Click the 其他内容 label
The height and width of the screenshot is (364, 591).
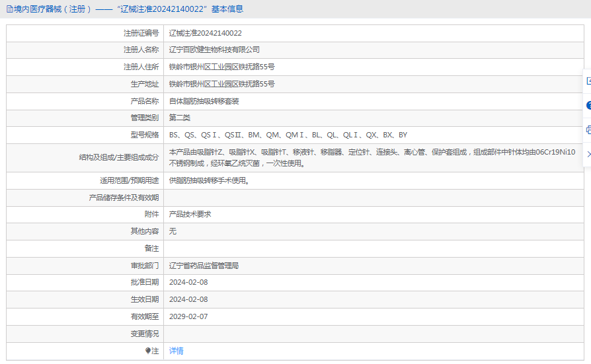point(145,231)
